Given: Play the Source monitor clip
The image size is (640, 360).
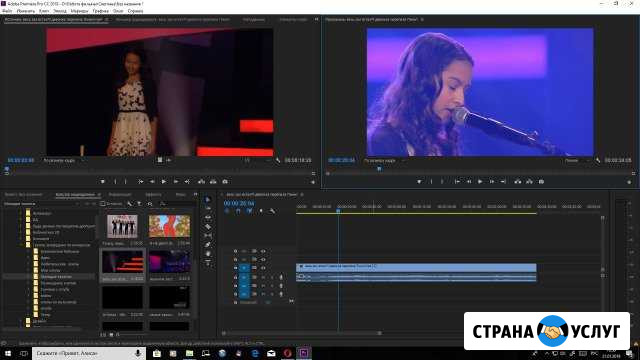Looking at the screenshot, I should click(164, 182).
